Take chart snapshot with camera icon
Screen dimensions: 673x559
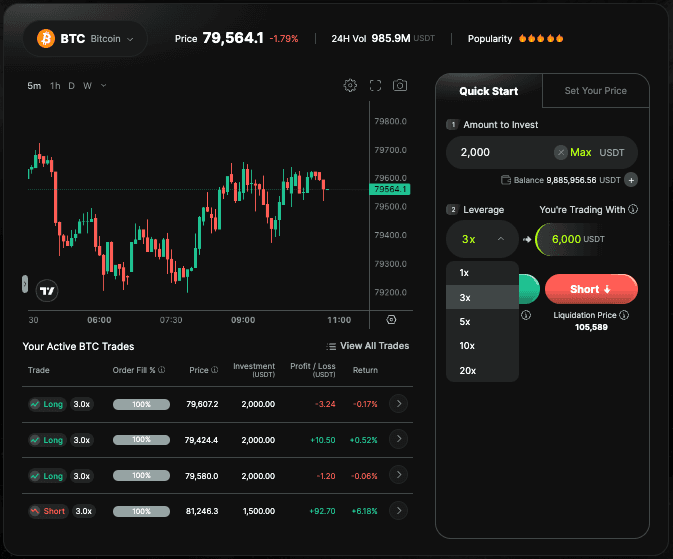[400, 85]
